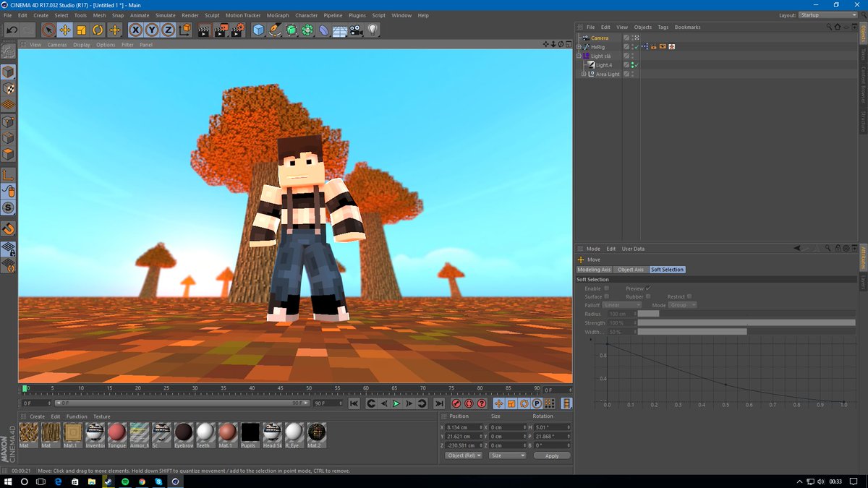
Task: Add a Camera object from toolbar
Action: click(x=356, y=30)
